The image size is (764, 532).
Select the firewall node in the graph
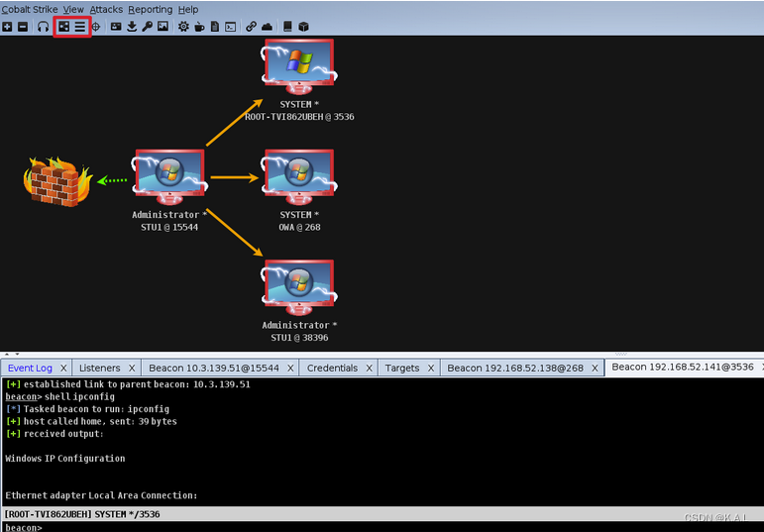click(57, 181)
